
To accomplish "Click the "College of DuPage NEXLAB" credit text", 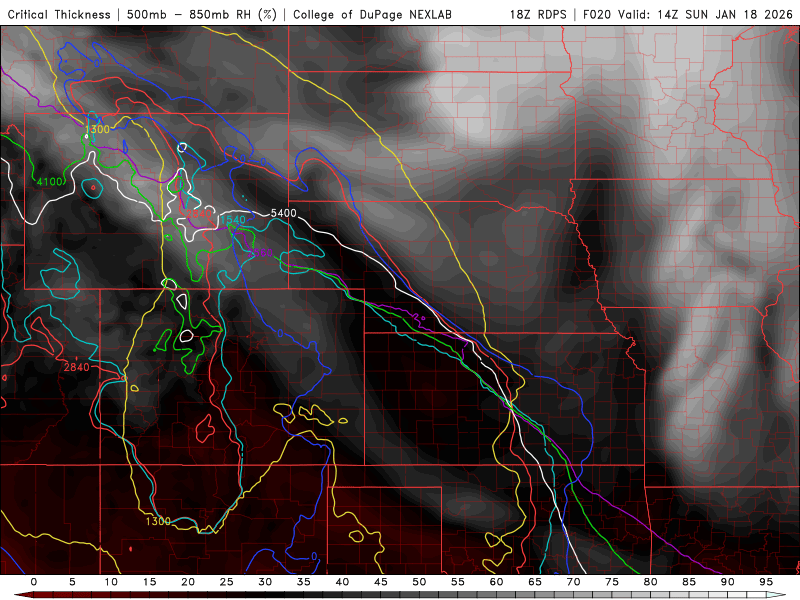I will click(x=372, y=14).
